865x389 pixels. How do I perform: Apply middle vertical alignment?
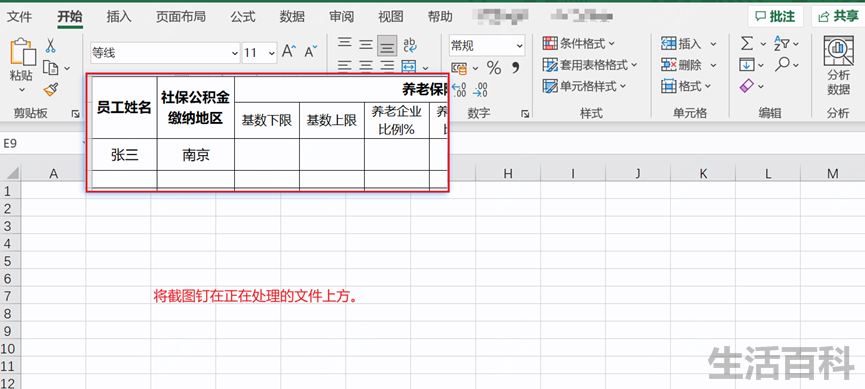tap(366, 44)
